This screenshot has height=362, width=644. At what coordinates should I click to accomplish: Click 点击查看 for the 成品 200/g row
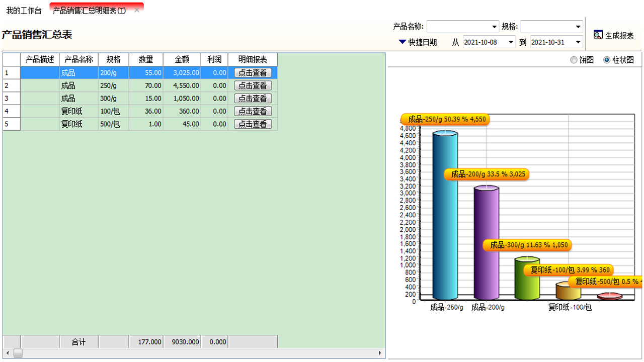point(253,72)
